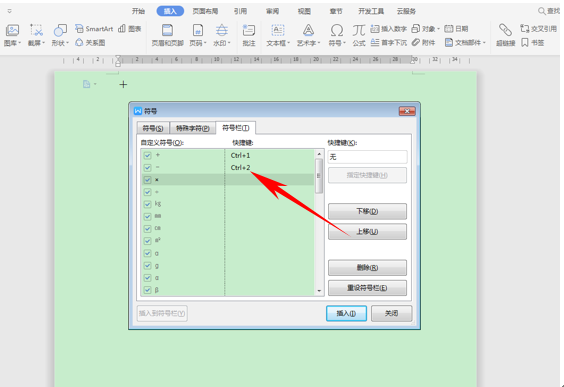
Task: Toggle the β symbol checkbox
Action: click(147, 290)
